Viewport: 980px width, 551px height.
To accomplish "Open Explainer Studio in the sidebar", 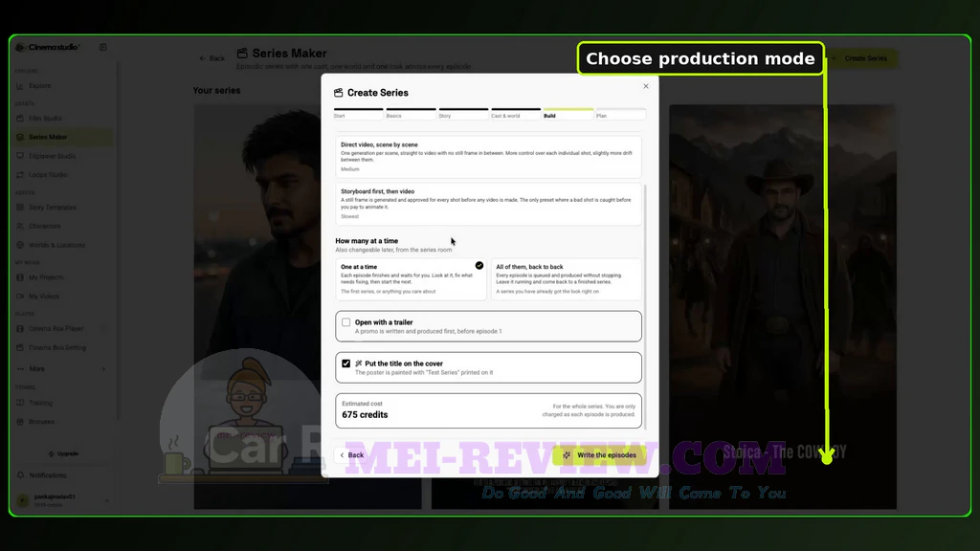I will tap(62, 156).
